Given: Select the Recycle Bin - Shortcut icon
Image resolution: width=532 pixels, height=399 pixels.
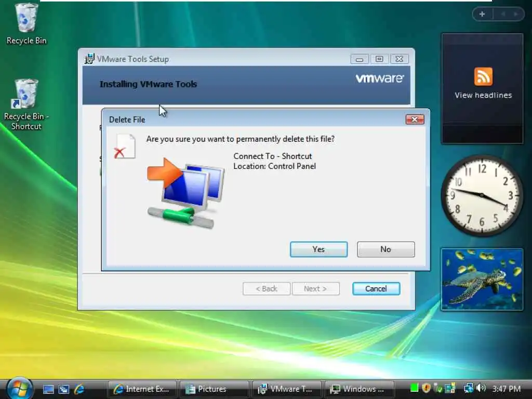Looking at the screenshot, I should (x=26, y=104).
